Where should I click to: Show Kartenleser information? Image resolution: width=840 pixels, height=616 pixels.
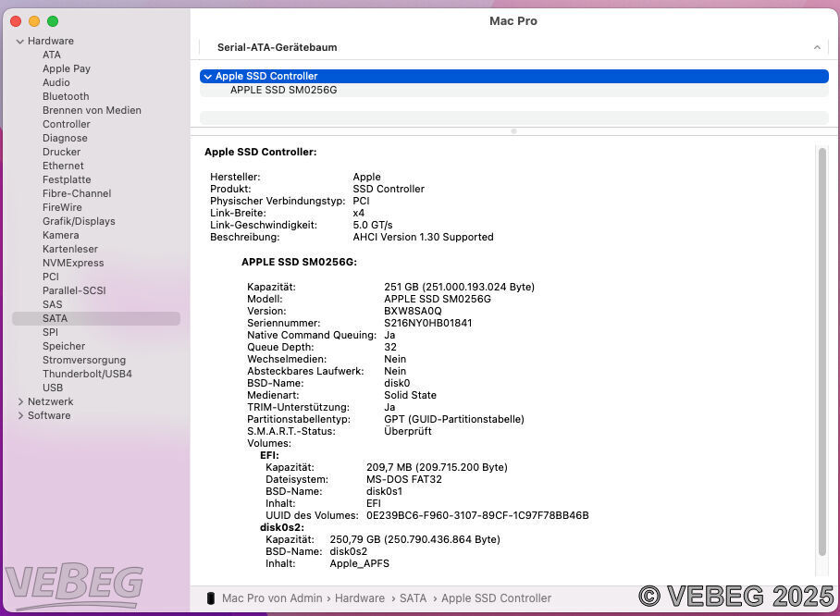tap(70, 249)
